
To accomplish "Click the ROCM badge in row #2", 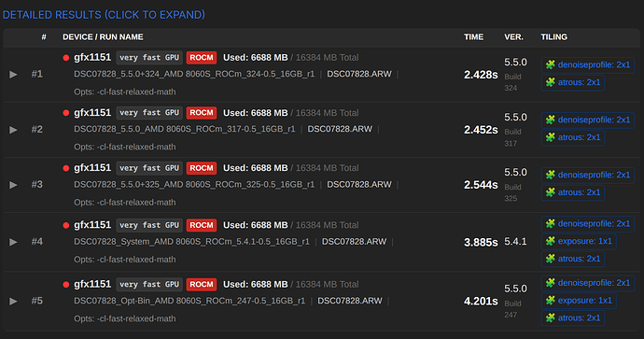I will pyautogui.click(x=202, y=113).
